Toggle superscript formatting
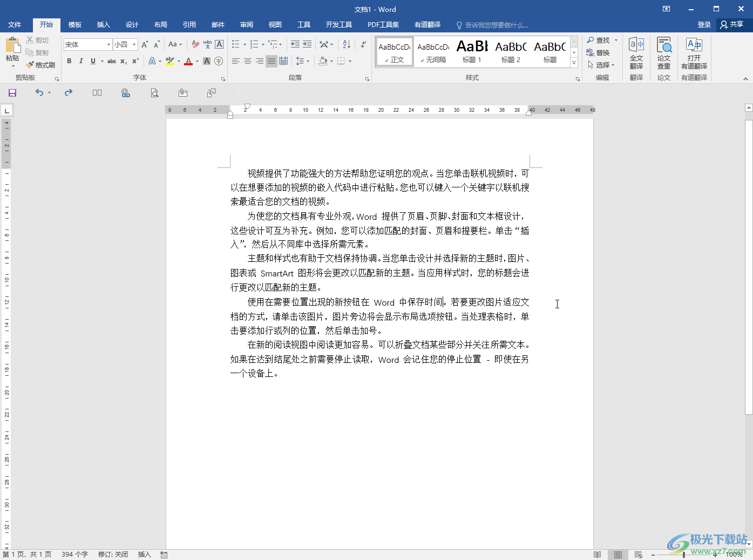 pyautogui.click(x=135, y=61)
